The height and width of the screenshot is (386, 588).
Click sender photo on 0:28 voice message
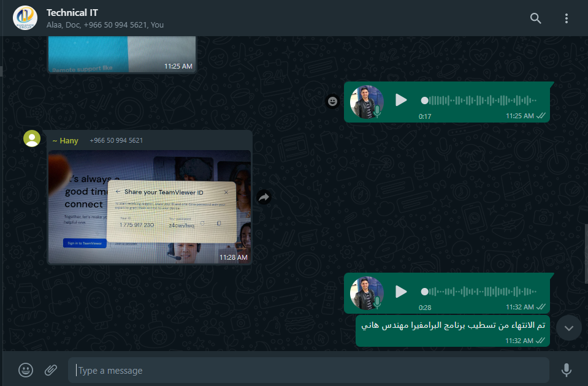(x=367, y=293)
